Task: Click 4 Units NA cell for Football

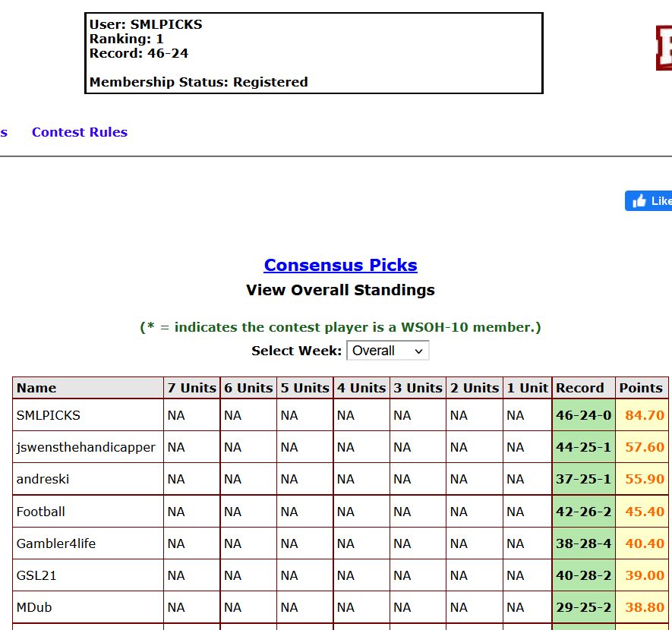Action: [x=361, y=512]
